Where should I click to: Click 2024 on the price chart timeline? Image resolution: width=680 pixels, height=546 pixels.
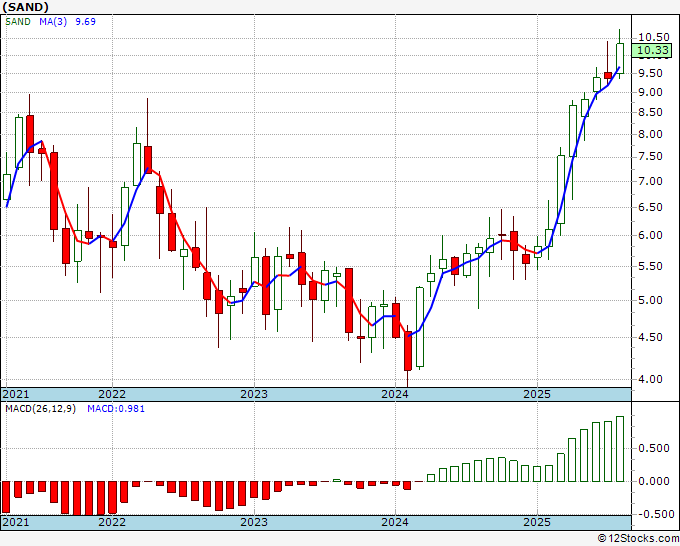(395, 394)
